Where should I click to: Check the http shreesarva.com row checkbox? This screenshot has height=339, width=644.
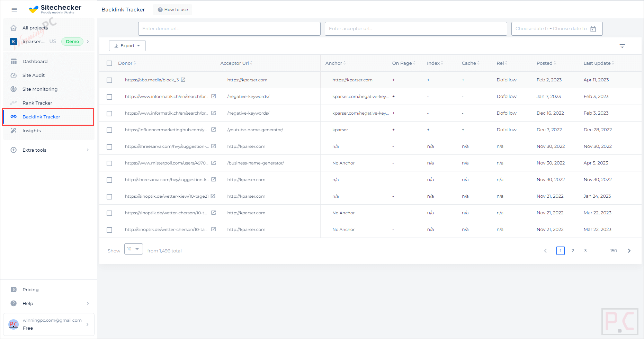(109, 180)
